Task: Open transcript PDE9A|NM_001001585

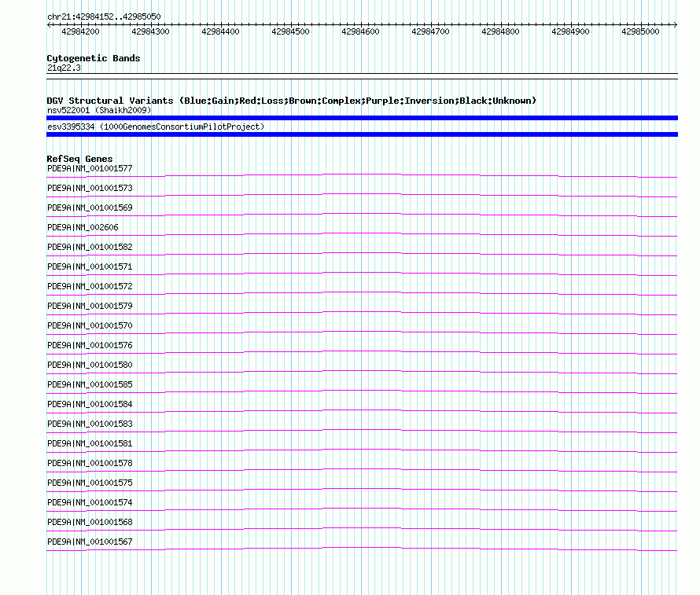Action: pos(90,384)
